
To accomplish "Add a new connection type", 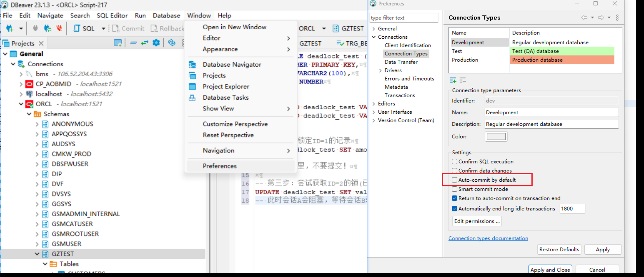I will pos(453,80).
